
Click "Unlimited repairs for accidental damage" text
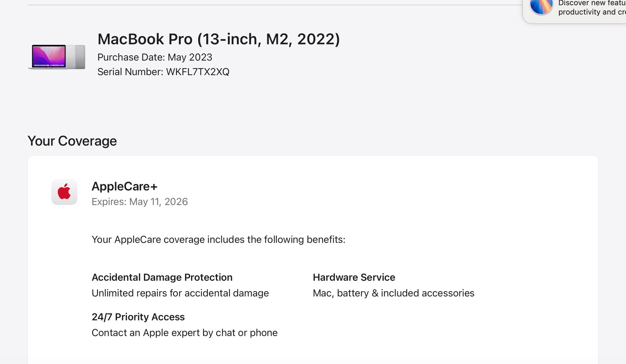tap(180, 293)
